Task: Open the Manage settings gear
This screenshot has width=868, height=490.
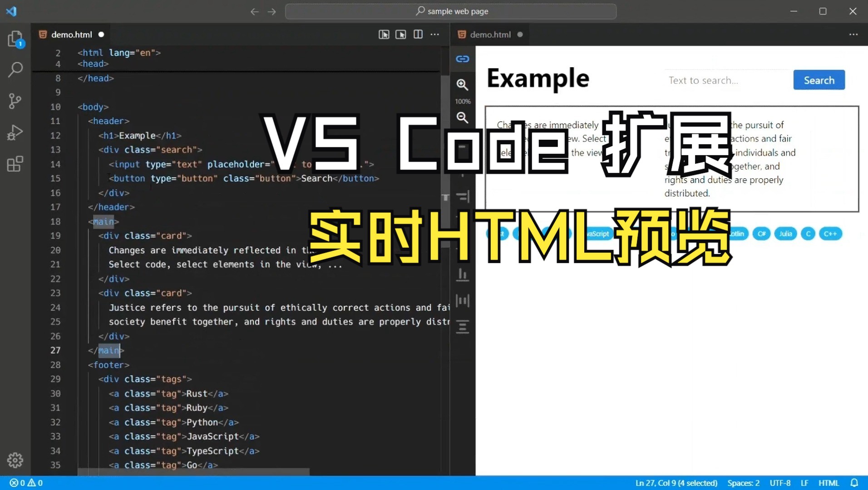Action: [x=15, y=460]
